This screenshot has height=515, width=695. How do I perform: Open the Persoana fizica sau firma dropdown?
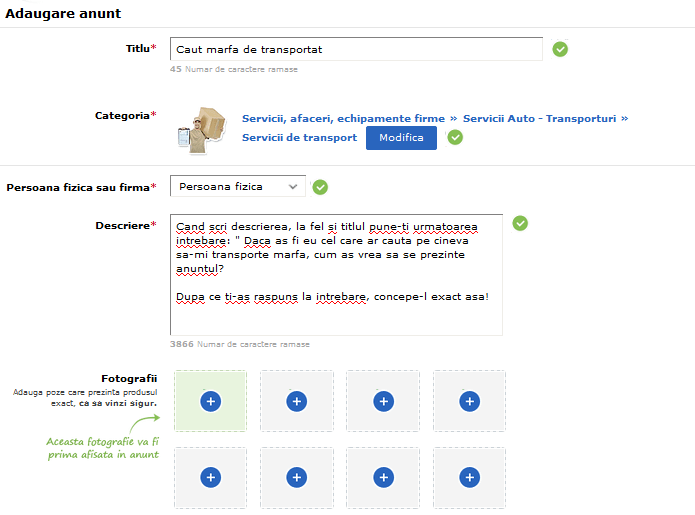[238, 187]
